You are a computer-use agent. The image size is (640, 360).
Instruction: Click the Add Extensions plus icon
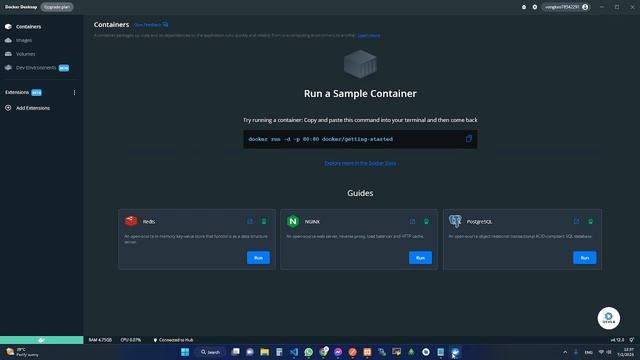click(8, 108)
